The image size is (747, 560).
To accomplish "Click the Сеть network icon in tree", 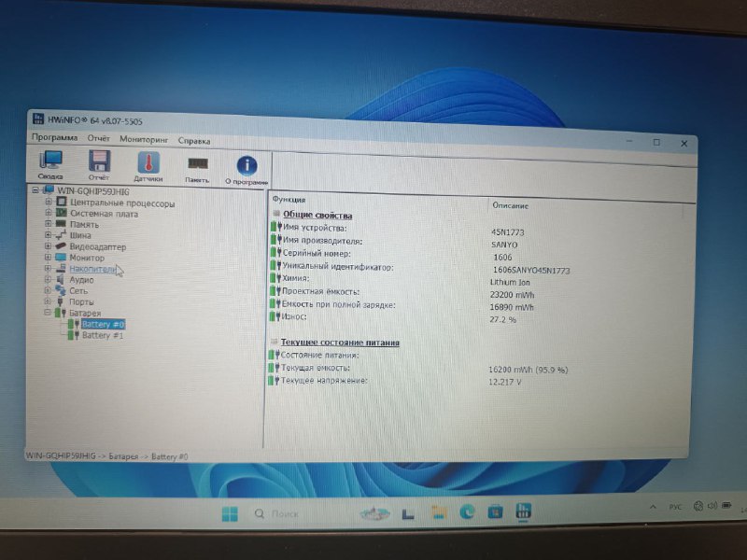I will [x=61, y=290].
